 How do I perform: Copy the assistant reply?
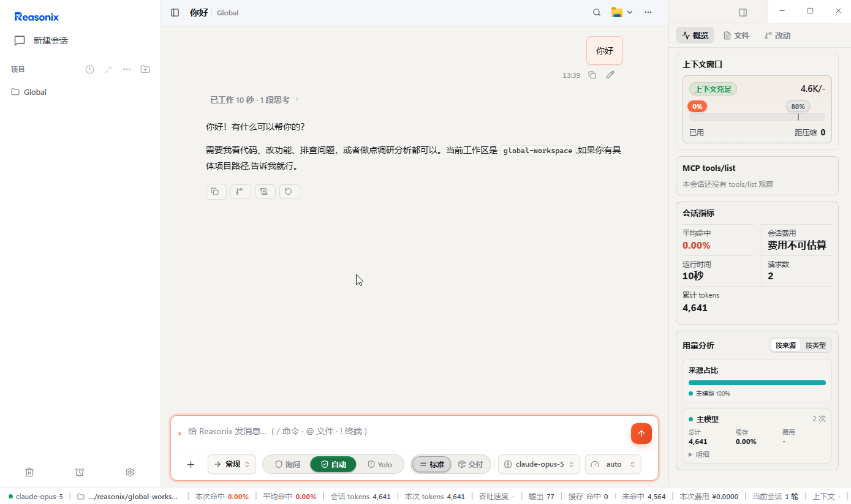point(216,192)
